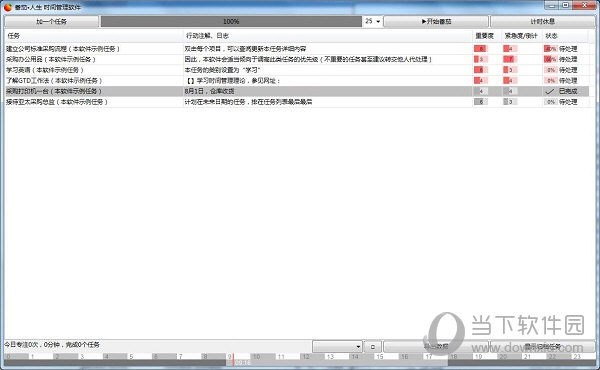The image size is (600, 370).
Task: Click the note 本任务的类别设置为"学习"
Action: pos(222,70)
